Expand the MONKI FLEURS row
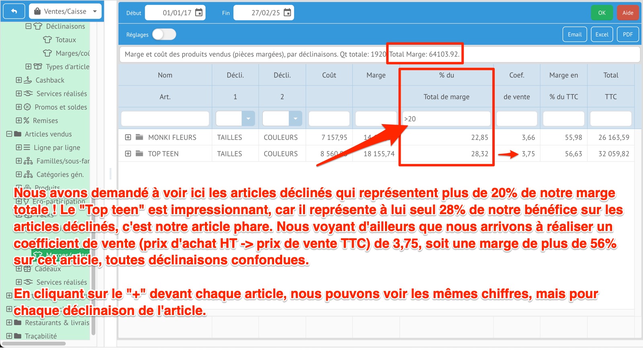This screenshot has width=643, height=364. (128, 137)
